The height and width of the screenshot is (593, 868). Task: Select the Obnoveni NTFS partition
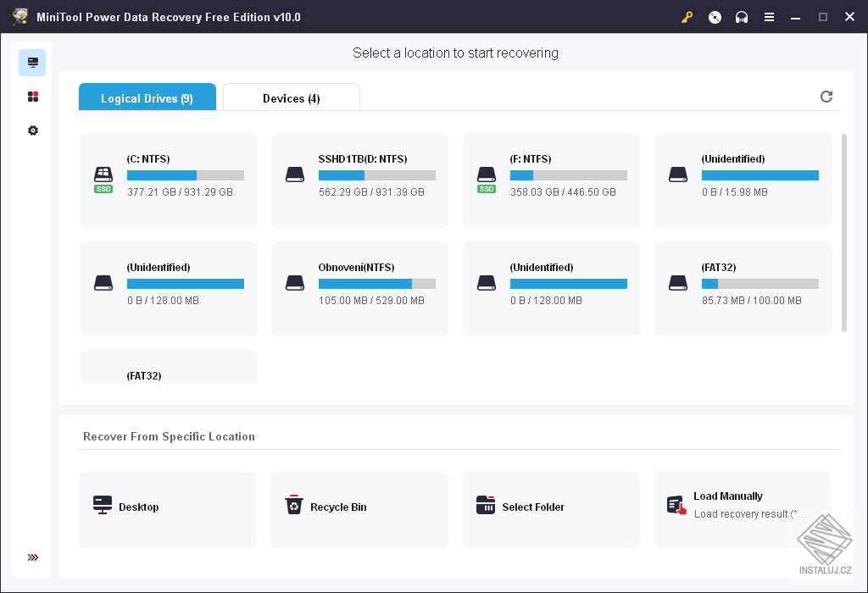(x=359, y=288)
